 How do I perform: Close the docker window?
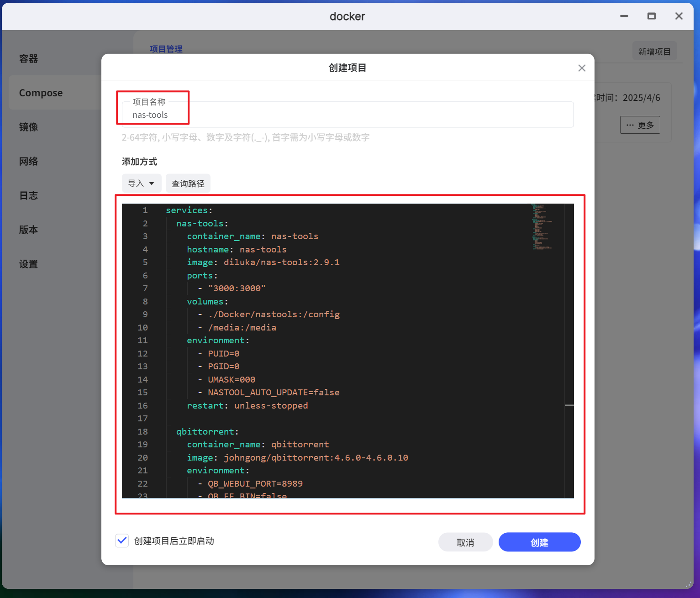point(679,16)
